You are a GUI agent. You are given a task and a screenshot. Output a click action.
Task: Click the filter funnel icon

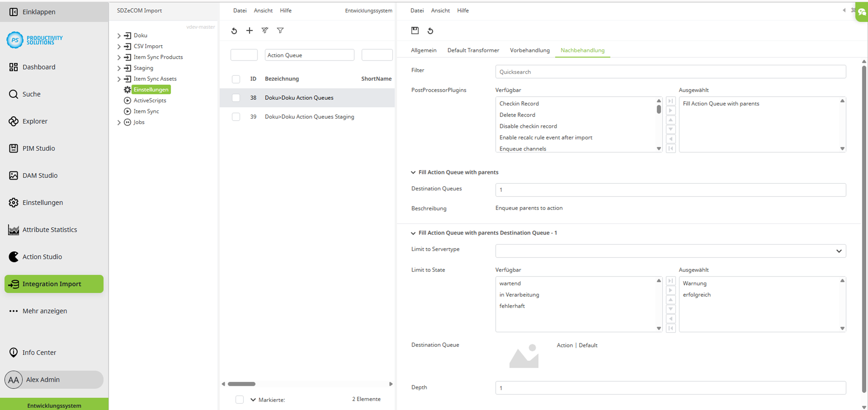point(280,31)
